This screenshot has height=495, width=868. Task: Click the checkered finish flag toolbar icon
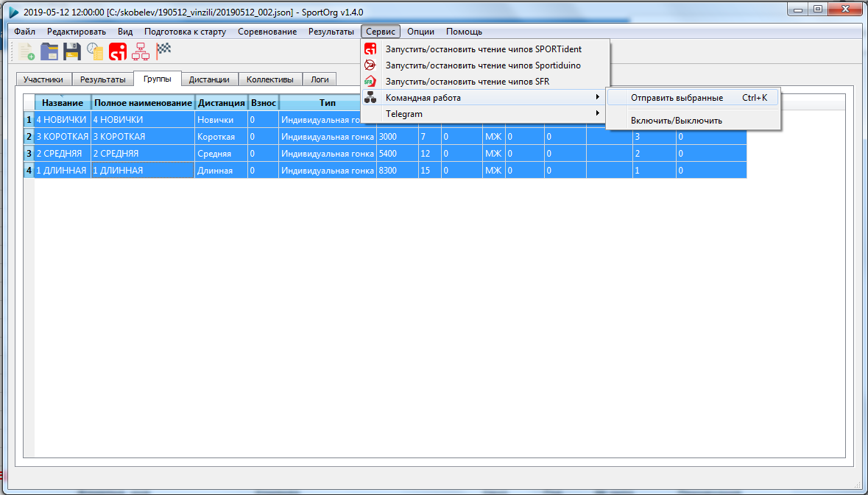tap(163, 50)
